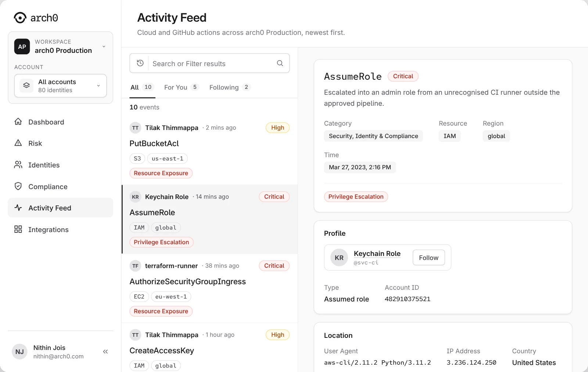Image resolution: width=588 pixels, height=372 pixels.
Task: Click the Compliance shield icon
Action: pyautogui.click(x=18, y=186)
